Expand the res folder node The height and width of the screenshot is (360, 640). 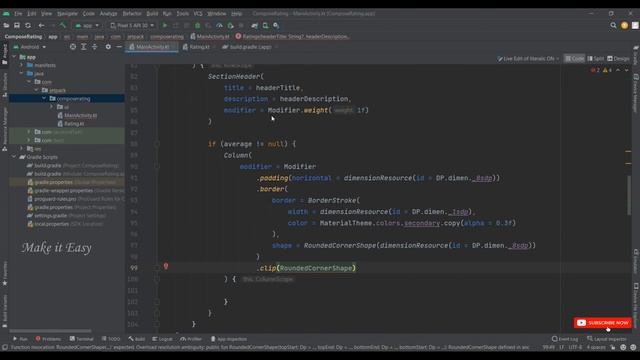pyautogui.click(x=22, y=149)
